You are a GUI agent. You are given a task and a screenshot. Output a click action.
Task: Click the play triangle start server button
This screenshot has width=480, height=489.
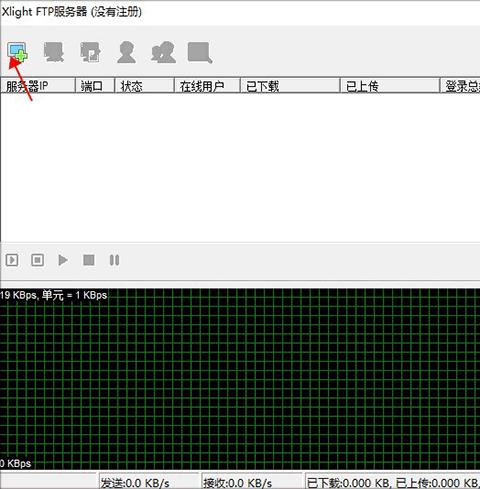pos(63,260)
